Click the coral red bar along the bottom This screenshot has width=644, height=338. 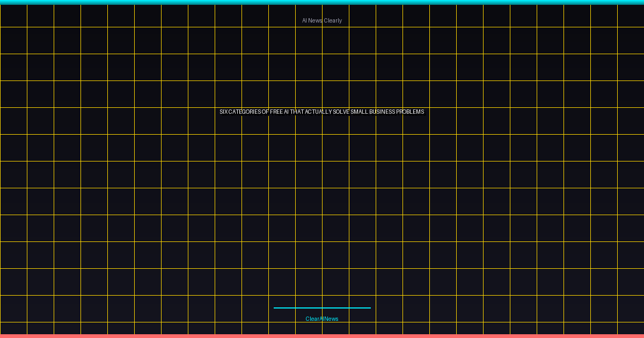322,336
